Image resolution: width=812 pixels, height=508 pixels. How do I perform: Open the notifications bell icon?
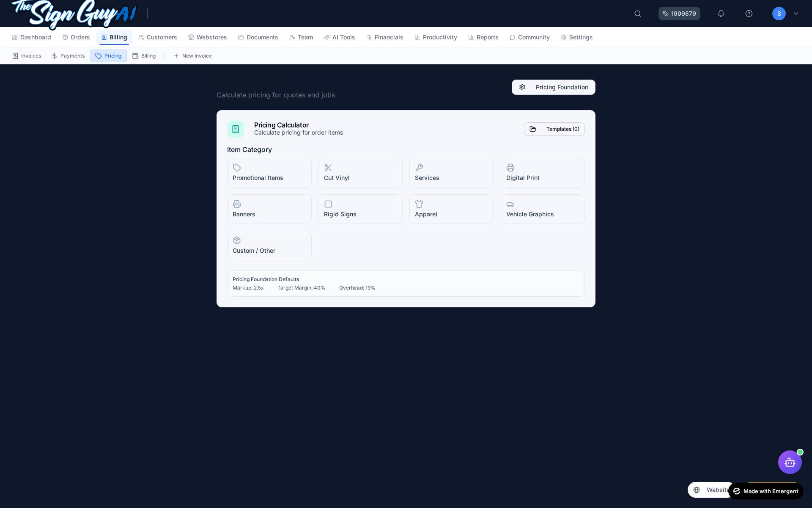click(721, 14)
